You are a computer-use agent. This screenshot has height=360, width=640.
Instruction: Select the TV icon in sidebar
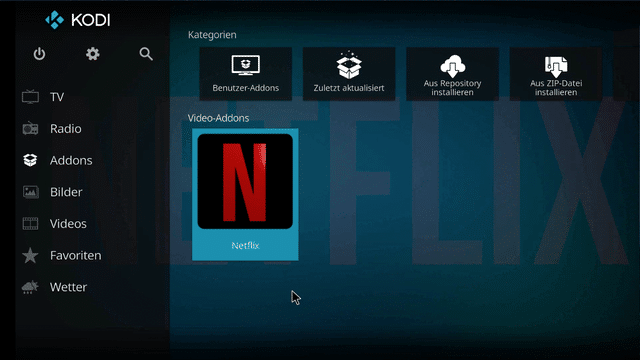pyautogui.click(x=30, y=97)
